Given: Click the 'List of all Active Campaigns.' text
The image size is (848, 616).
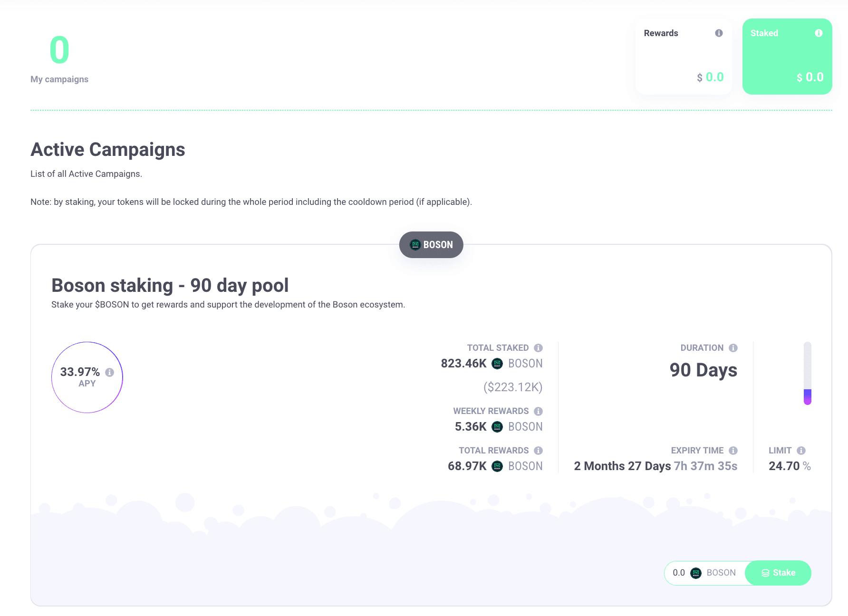Looking at the screenshot, I should click(x=86, y=174).
